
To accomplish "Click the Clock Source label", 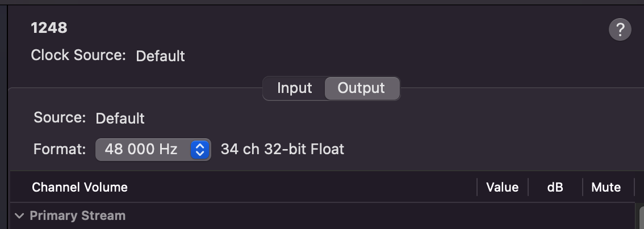I will pyautogui.click(x=78, y=56).
